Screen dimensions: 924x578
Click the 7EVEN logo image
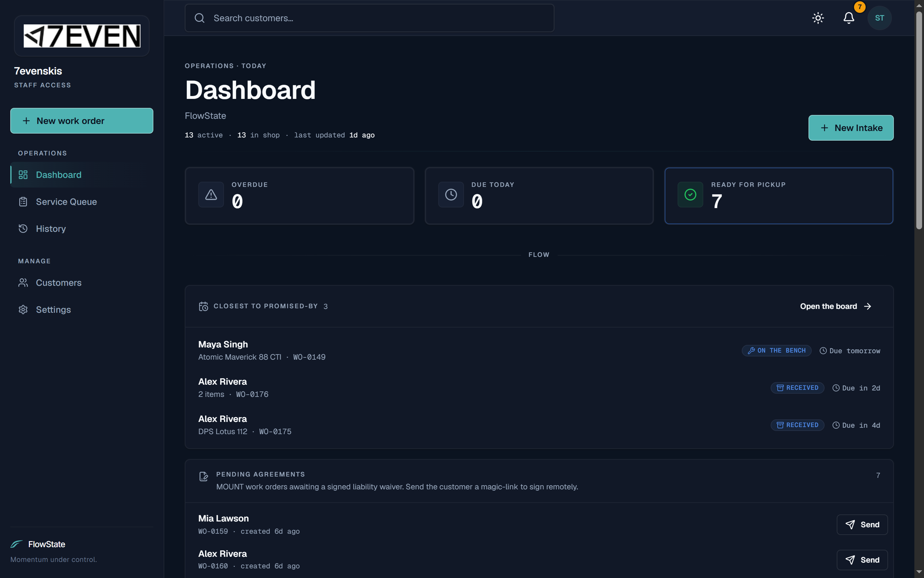(x=82, y=36)
